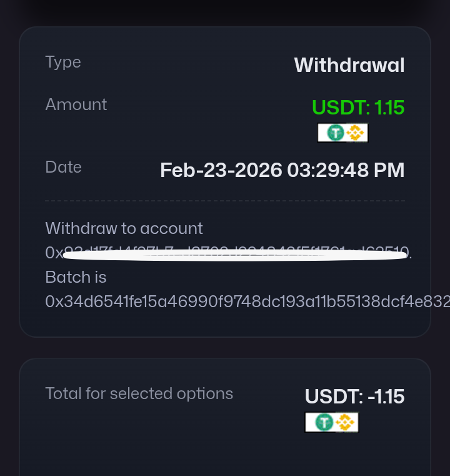Screen dimensions: 450x476
Task: Click the BNB icon under USDT: -1.15
Action: (344, 422)
